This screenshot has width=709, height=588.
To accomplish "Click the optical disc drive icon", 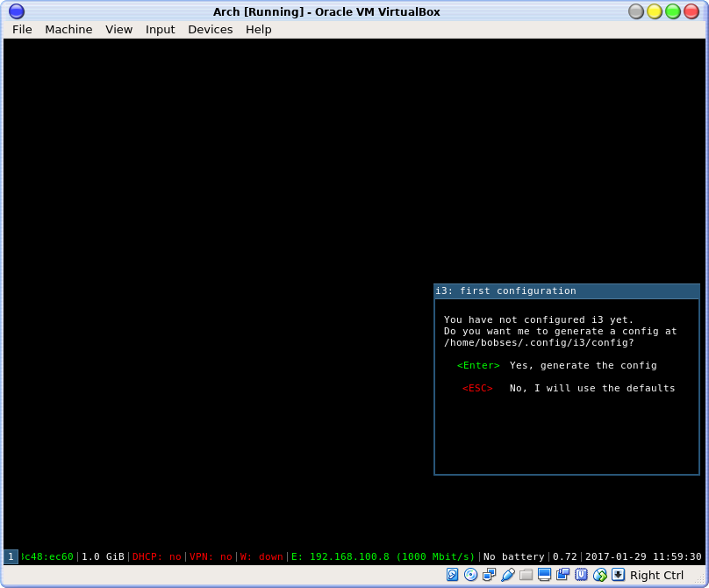I will point(470,575).
